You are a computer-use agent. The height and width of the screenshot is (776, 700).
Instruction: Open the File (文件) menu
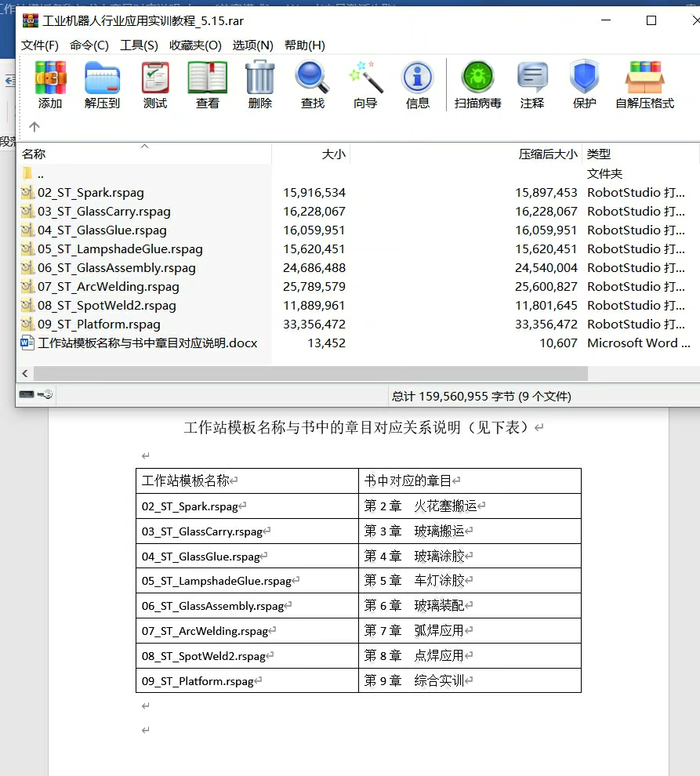40,45
